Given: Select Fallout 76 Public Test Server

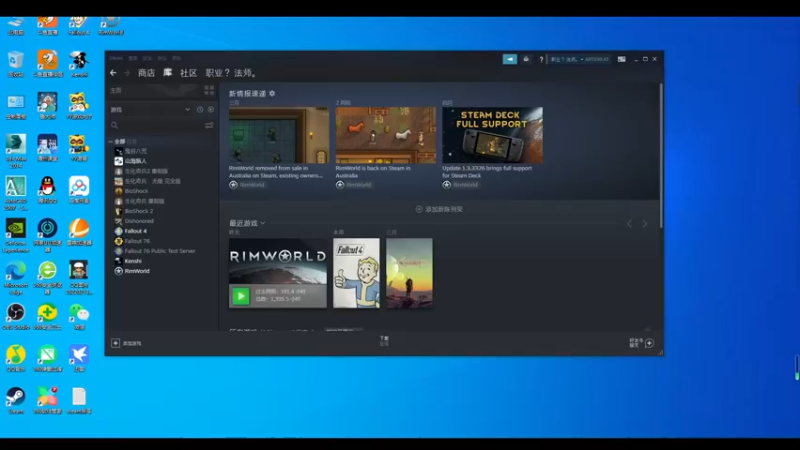Looking at the screenshot, I should pos(160,251).
